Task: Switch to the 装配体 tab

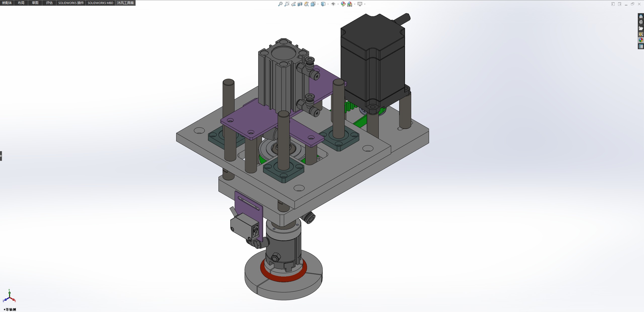Action: [x=7, y=3]
